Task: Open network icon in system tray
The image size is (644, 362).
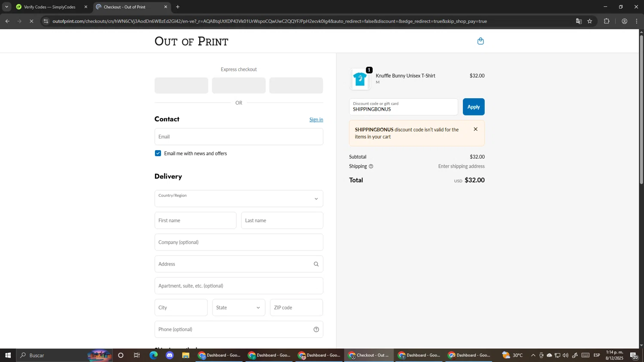Action: pos(557,355)
